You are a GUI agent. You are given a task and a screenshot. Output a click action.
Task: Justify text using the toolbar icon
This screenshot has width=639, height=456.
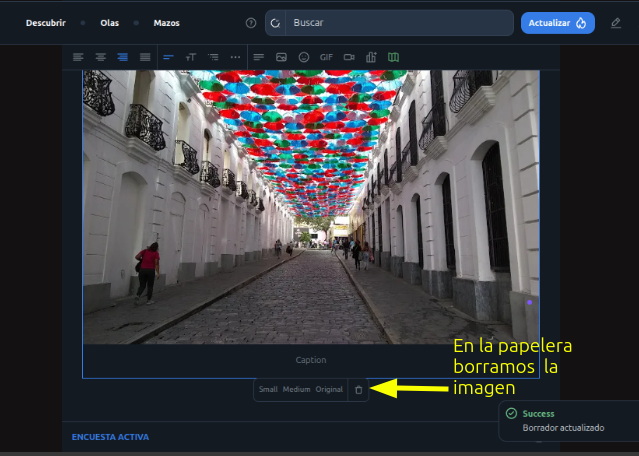coord(145,57)
